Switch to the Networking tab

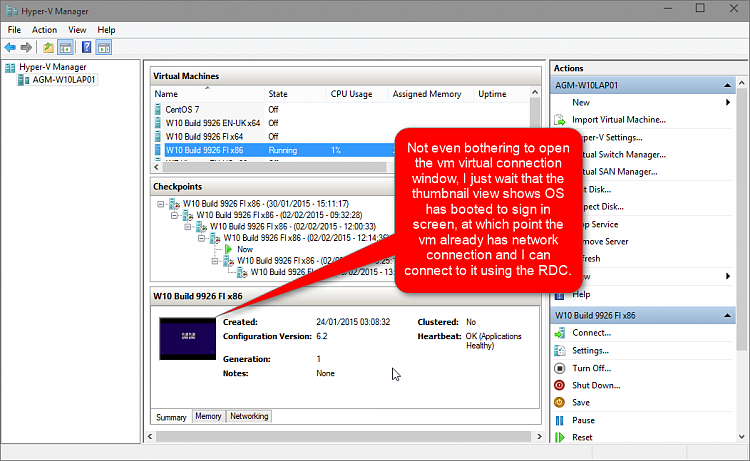[x=249, y=417]
